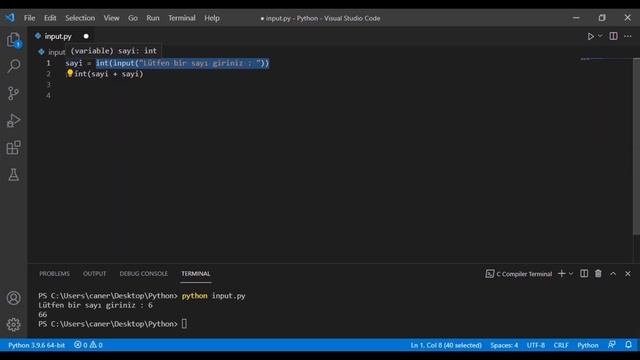Open the File menu

(29, 18)
